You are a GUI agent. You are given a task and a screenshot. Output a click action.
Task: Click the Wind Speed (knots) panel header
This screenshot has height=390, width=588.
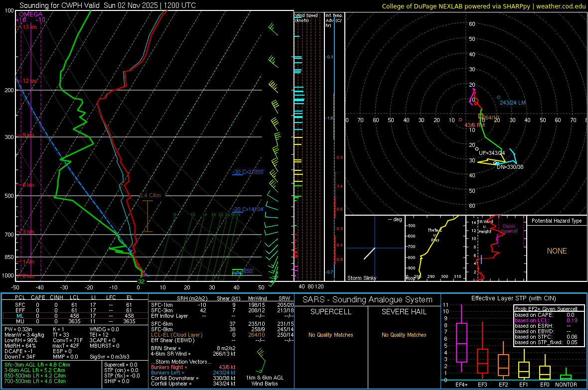pos(306,17)
